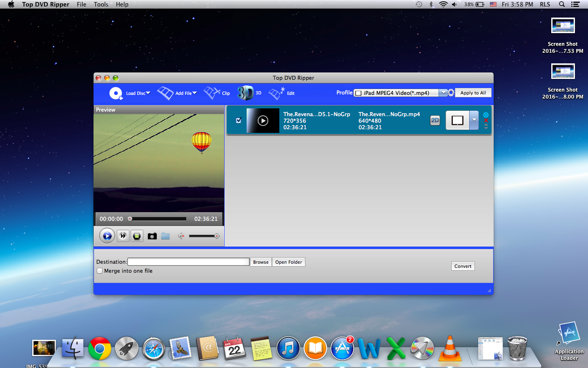Viewport: 588px width, 368px height.
Task: Open VLC from the Dock
Action: 450,348
